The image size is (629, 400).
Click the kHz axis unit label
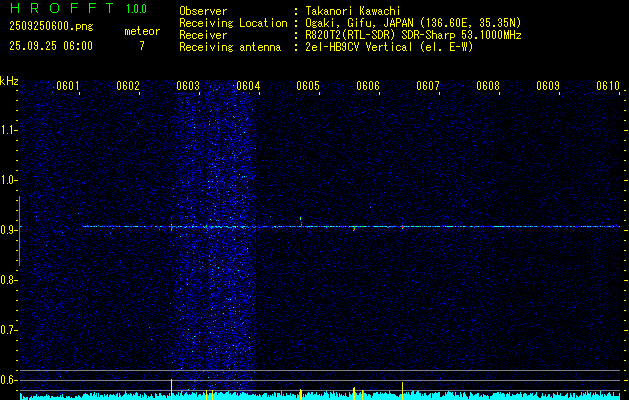(x=9, y=81)
